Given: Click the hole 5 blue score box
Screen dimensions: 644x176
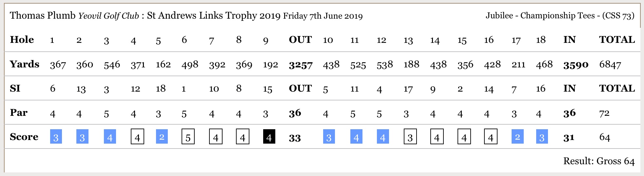Looking at the screenshot, I should click(x=162, y=136).
